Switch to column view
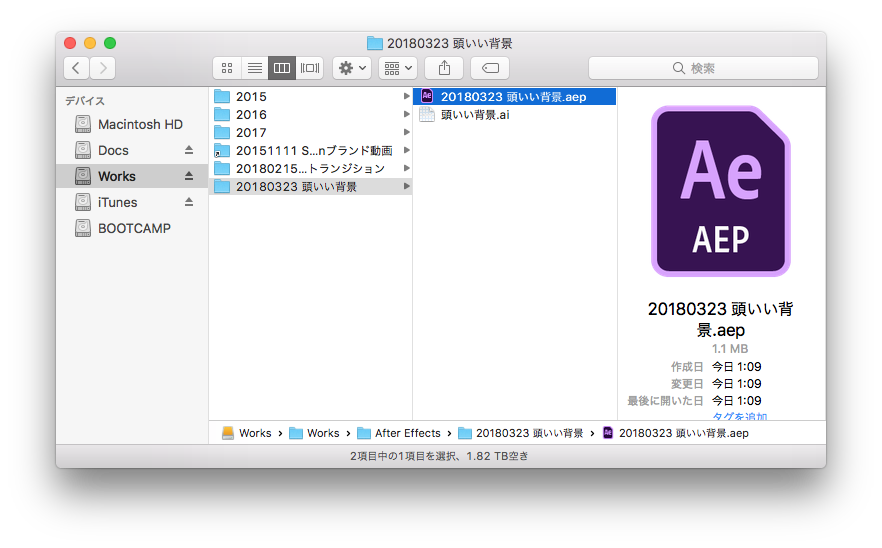Image resolution: width=882 pixels, height=548 pixels. pos(282,68)
